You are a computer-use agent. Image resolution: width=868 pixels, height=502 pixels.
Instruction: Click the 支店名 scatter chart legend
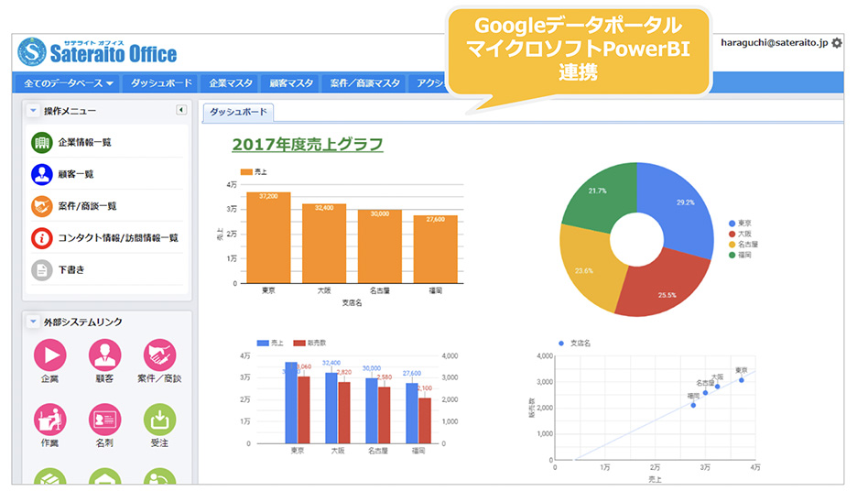(x=575, y=344)
